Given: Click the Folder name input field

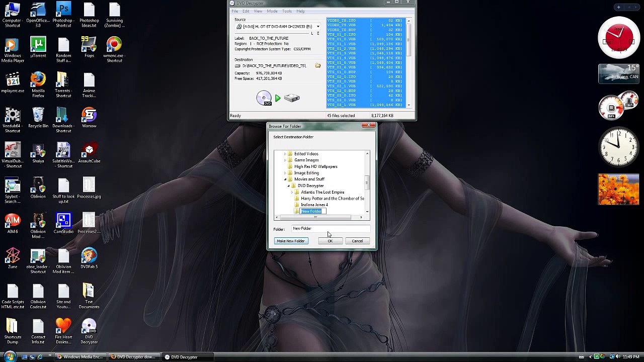Looking at the screenshot, I should (331, 229).
